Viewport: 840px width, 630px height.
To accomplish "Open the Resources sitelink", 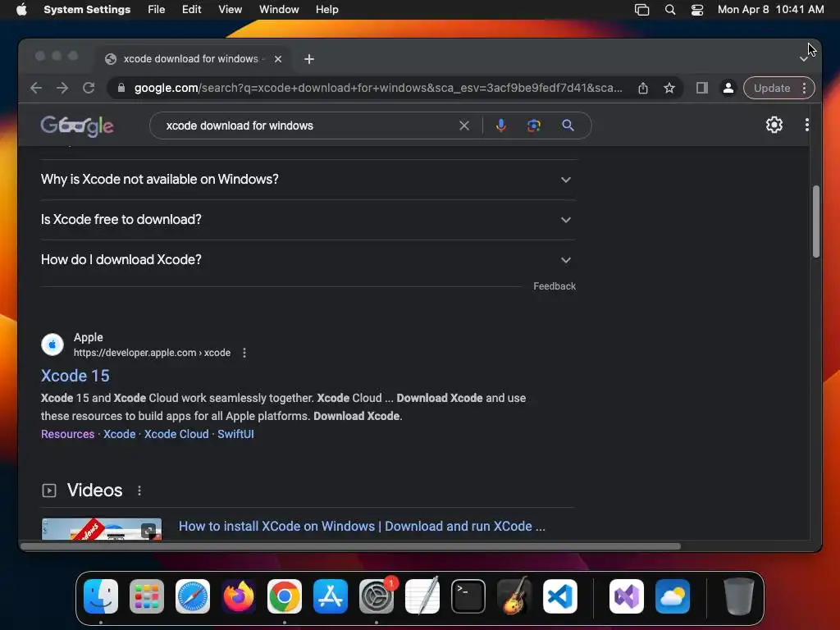I will (67, 434).
